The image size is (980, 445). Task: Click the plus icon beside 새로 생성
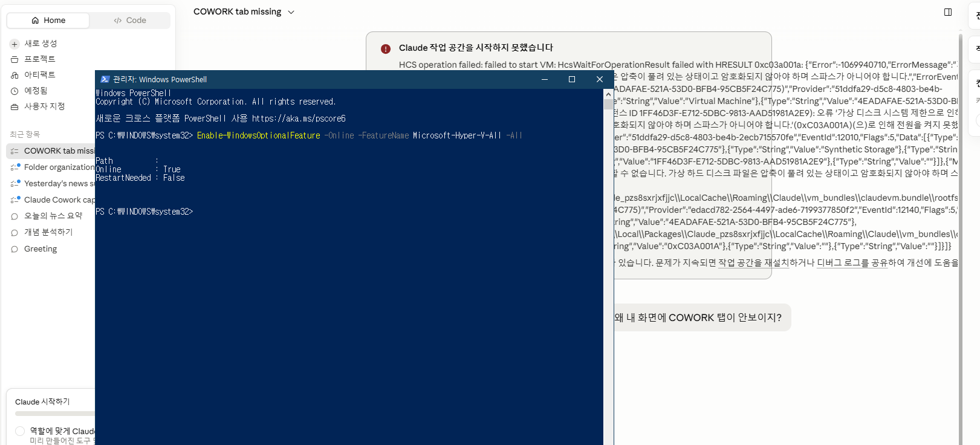tap(15, 44)
